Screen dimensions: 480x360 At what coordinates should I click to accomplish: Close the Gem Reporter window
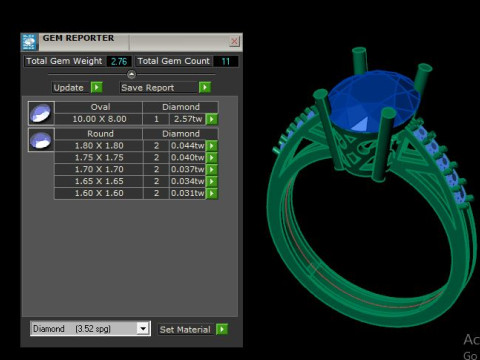(x=234, y=41)
